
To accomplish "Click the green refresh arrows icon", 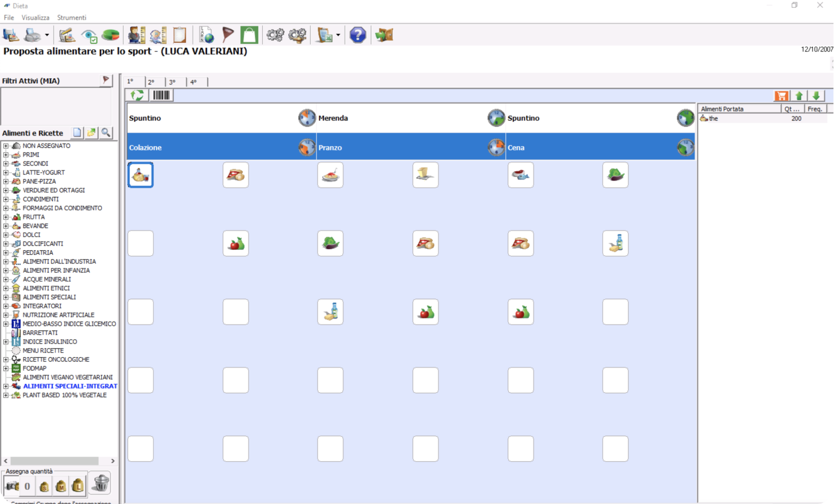I will (137, 96).
